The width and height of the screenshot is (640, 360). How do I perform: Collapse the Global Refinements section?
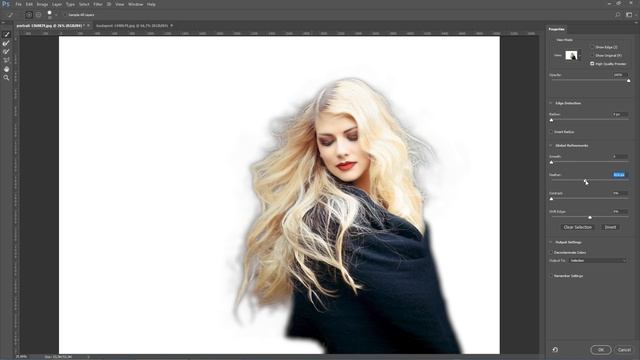coord(551,146)
